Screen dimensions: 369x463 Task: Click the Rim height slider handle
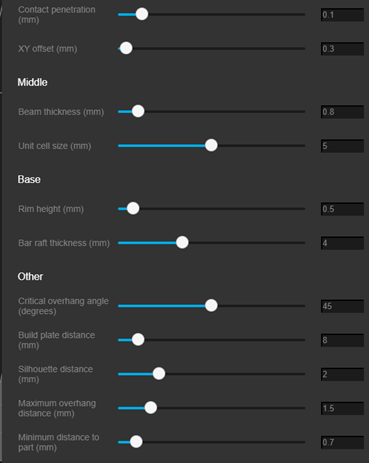[x=133, y=208]
